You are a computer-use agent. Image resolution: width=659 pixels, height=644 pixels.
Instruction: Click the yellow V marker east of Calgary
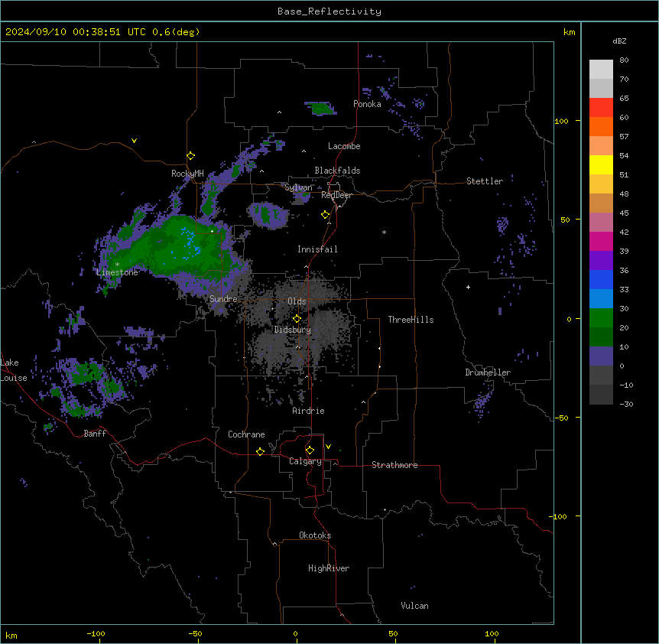click(328, 447)
